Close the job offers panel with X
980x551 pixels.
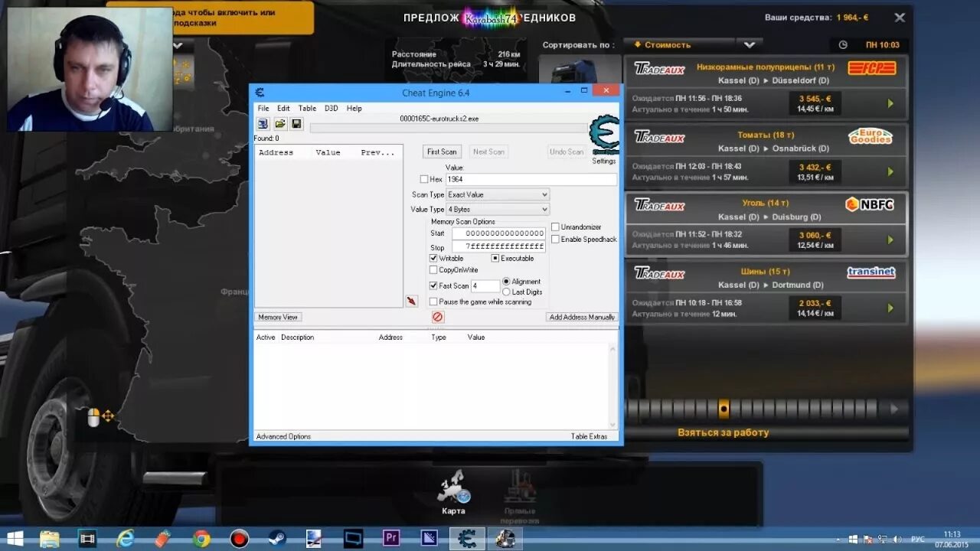[x=900, y=17]
